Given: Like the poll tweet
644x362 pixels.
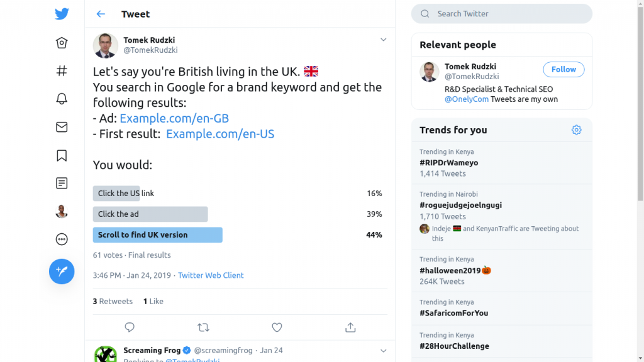Looking at the screenshot, I should point(277,327).
